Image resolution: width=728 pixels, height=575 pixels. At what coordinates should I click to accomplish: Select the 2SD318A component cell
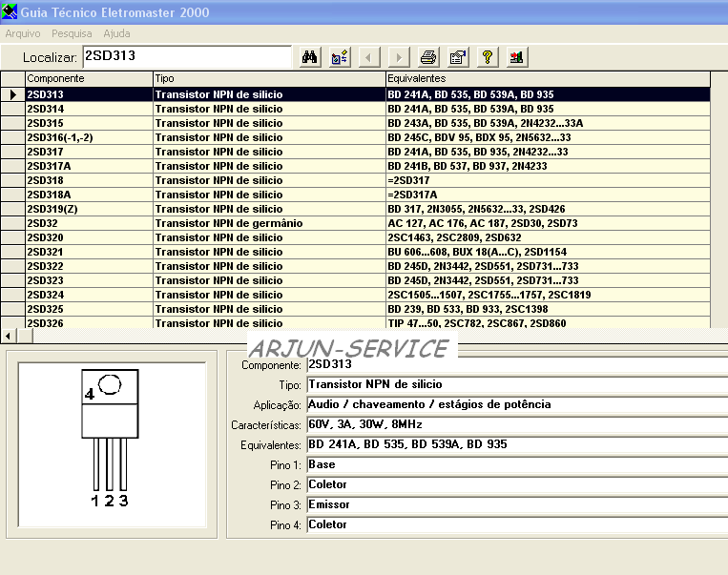tap(89, 195)
